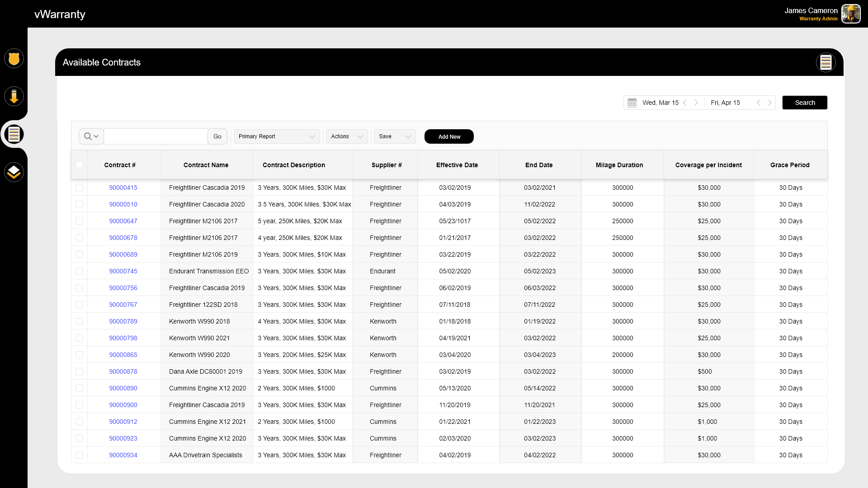The width and height of the screenshot is (868, 488).
Task: Select the contracts list sidebar icon
Action: click(x=14, y=134)
